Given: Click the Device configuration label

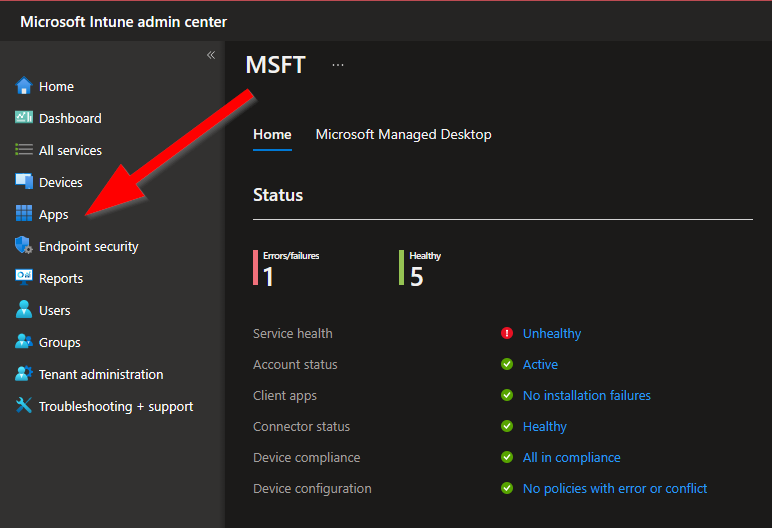Looking at the screenshot, I should coord(312,489).
